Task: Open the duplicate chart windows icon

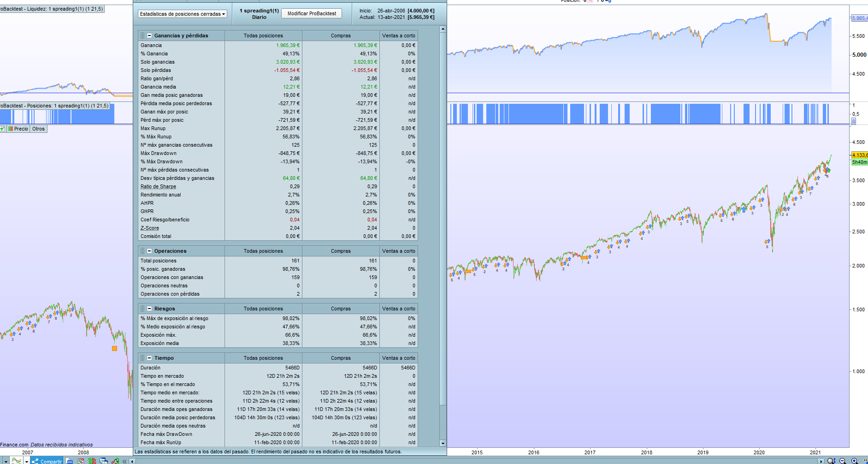Action: [104, 461]
